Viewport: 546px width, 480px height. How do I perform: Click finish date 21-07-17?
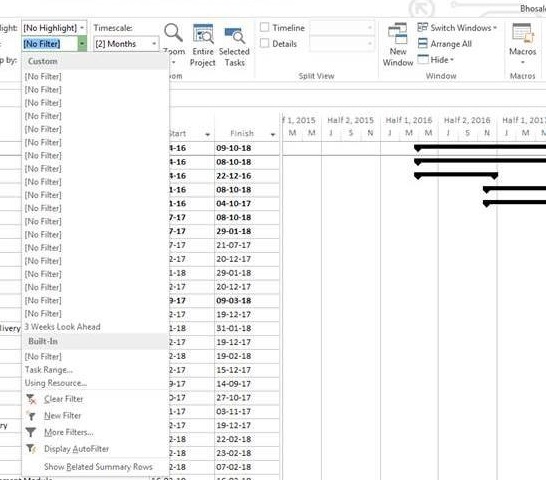[234, 245]
